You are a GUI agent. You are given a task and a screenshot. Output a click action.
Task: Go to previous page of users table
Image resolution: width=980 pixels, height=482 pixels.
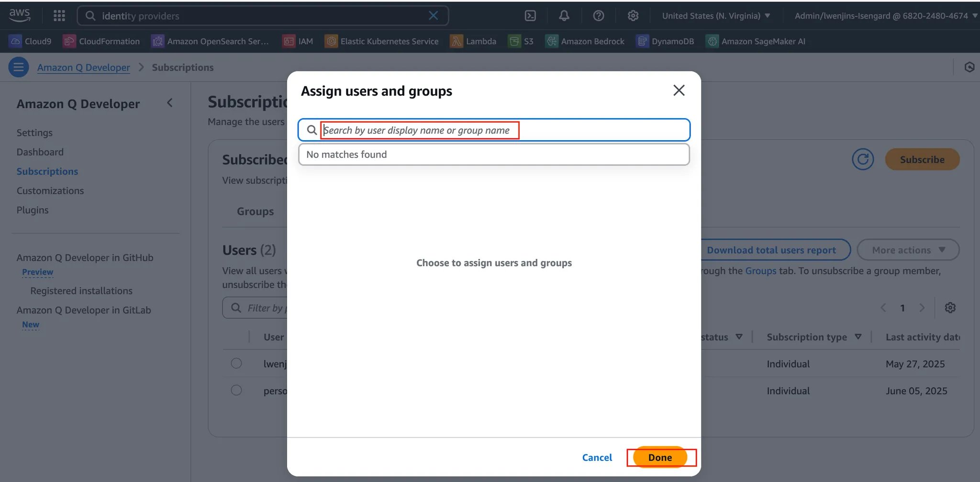[x=883, y=308]
